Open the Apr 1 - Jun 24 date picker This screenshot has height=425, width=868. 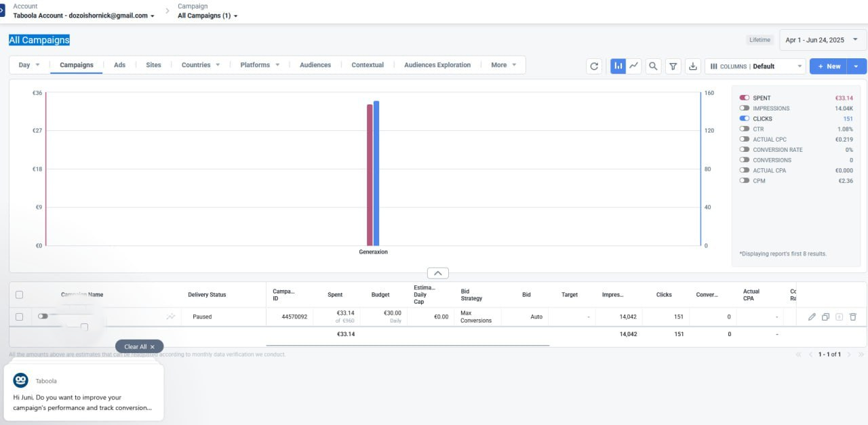tap(821, 40)
